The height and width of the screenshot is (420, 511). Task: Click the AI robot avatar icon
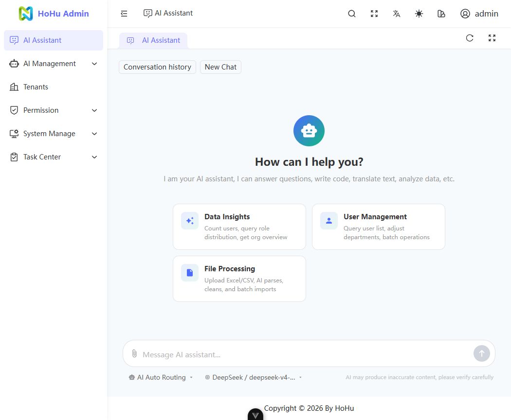point(309,131)
